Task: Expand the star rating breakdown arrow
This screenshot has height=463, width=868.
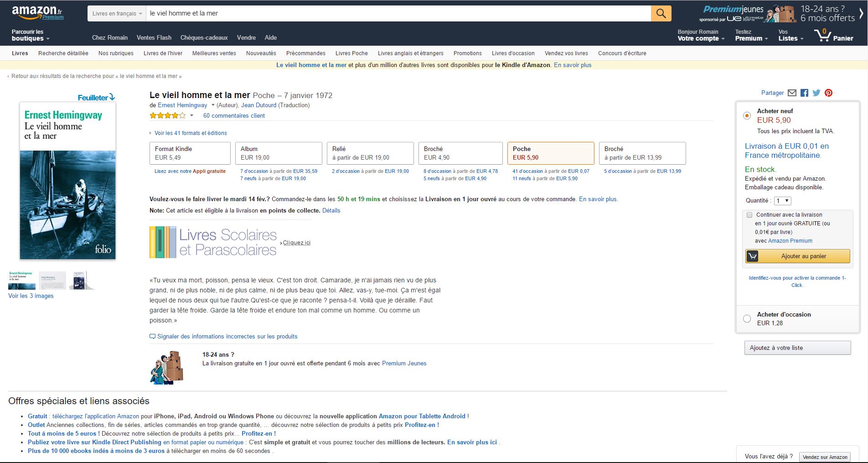Action: 191,115
